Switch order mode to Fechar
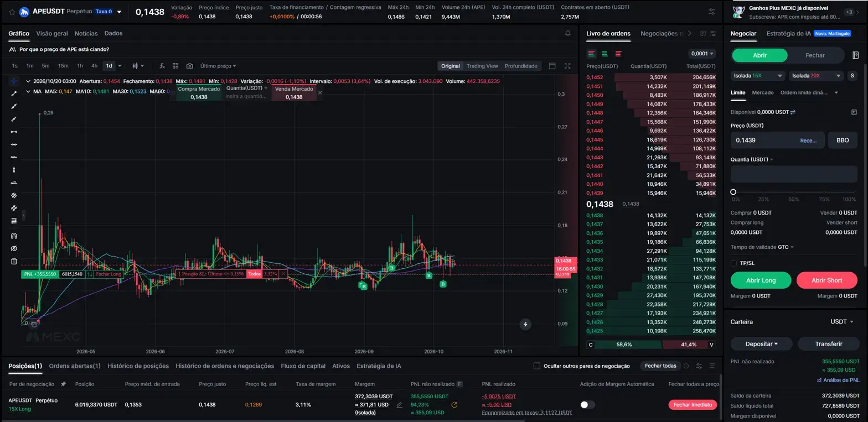This screenshot has height=422, width=868. pos(815,55)
